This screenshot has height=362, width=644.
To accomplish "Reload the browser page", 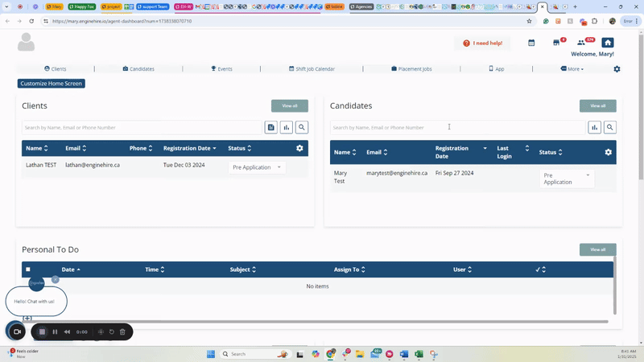I will click(x=31, y=21).
